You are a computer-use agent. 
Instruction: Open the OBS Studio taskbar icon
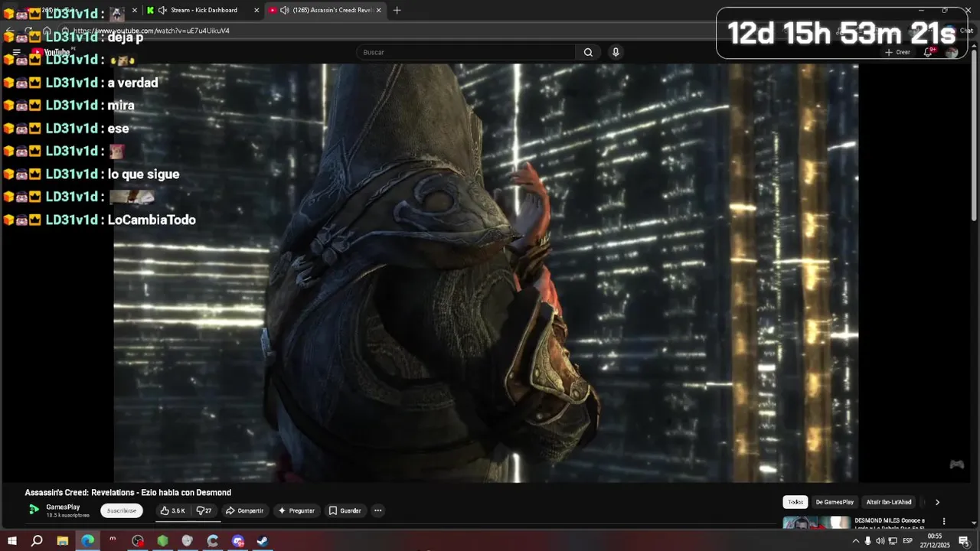click(x=138, y=541)
